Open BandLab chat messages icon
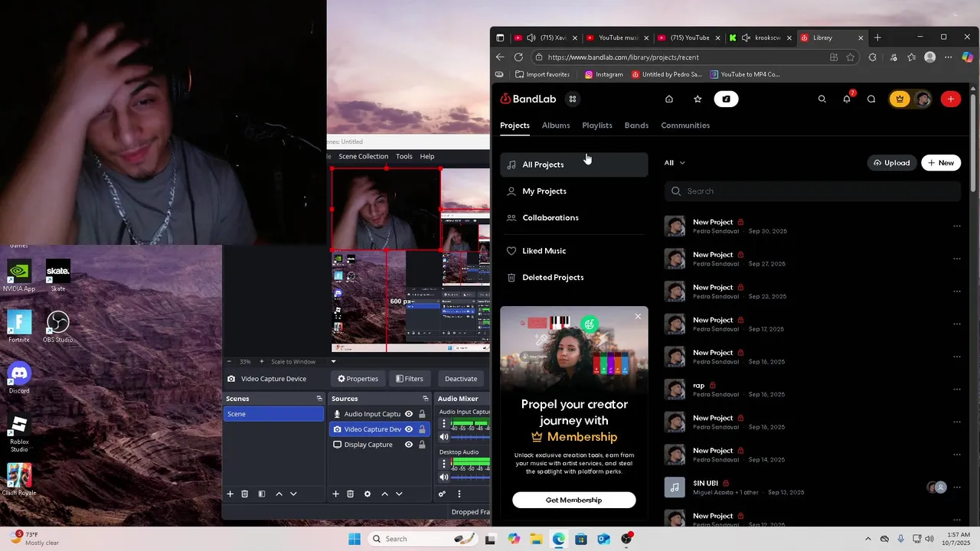 click(x=871, y=99)
